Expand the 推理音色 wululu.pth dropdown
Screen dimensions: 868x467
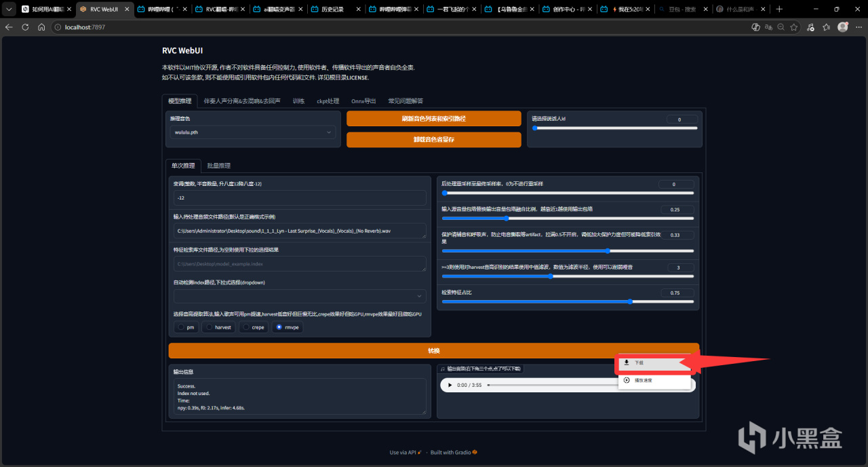tap(252, 132)
